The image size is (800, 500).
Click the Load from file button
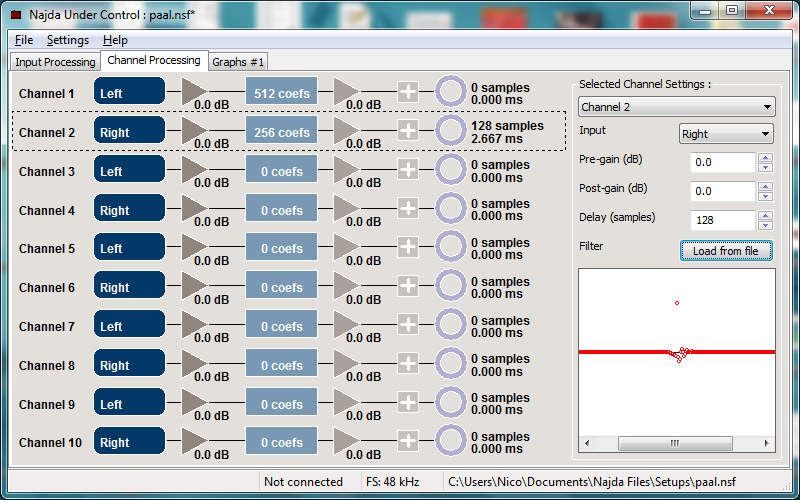(x=726, y=251)
